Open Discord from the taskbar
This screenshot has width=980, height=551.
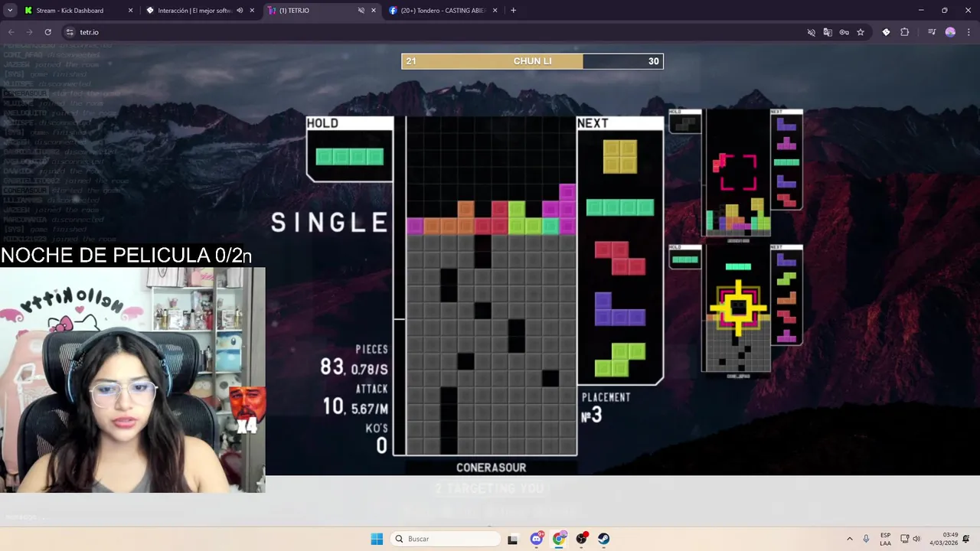(x=537, y=539)
